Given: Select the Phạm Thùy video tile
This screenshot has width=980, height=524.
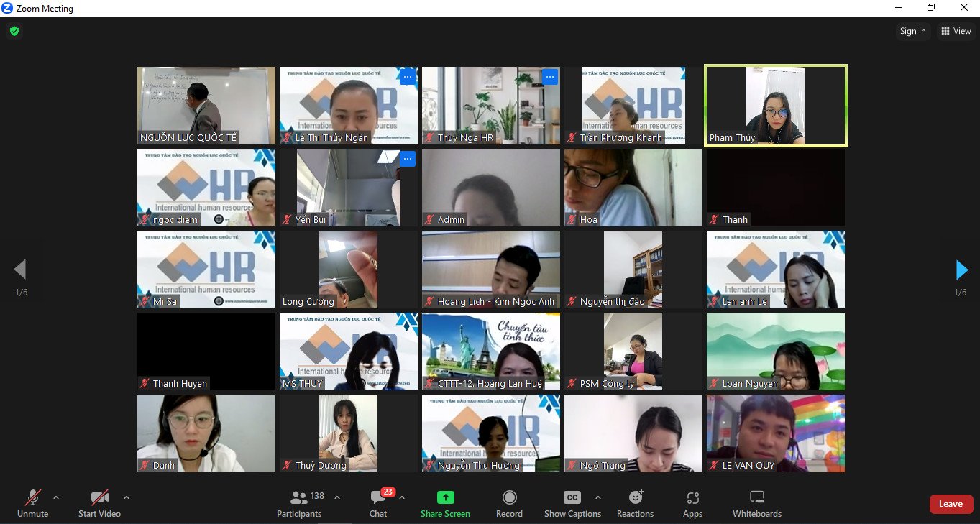Looking at the screenshot, I should click(x=776, y=106).
